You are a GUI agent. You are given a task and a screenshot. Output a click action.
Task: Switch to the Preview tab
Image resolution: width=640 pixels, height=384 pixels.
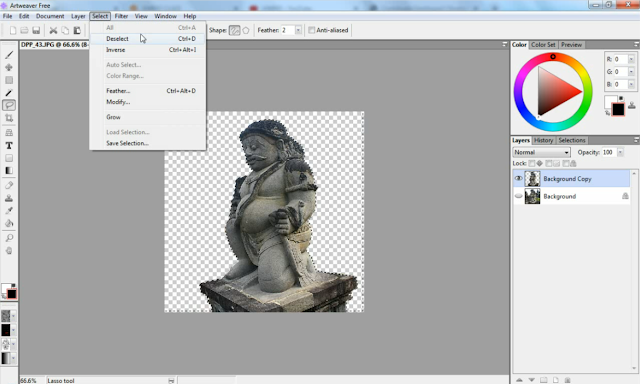tap(571, 45)
